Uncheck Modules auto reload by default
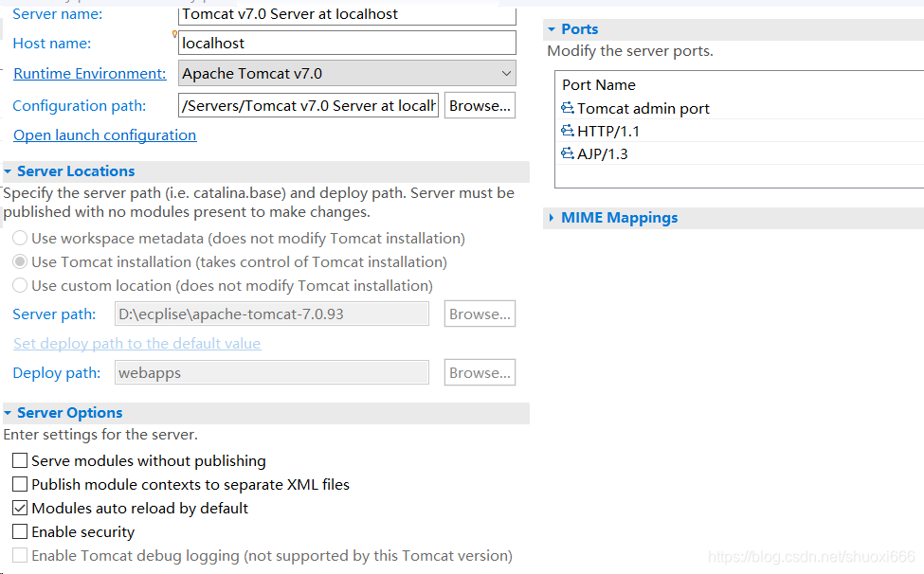This screenshot has height=574, width=924. pos(20,508)
